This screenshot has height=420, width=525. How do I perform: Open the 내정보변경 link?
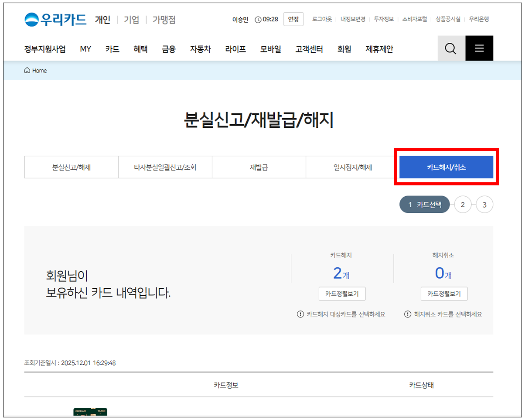[x=353, y=19]
